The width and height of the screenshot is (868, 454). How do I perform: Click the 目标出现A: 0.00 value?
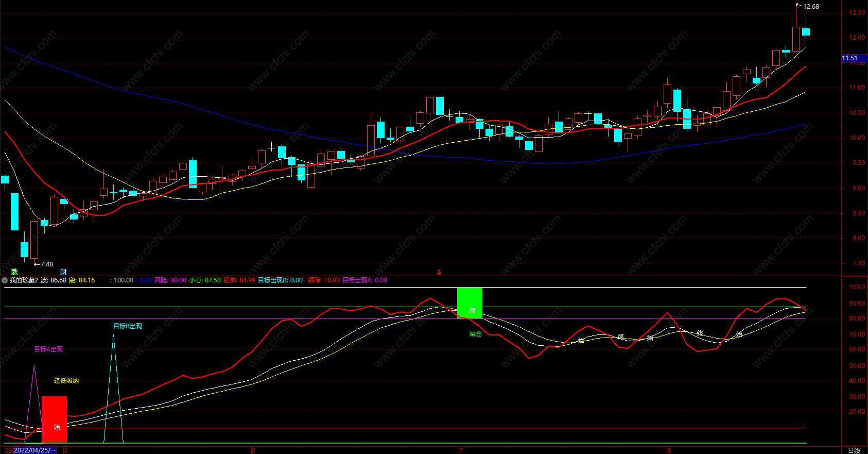pyautogui.click(x=365, y=280)
